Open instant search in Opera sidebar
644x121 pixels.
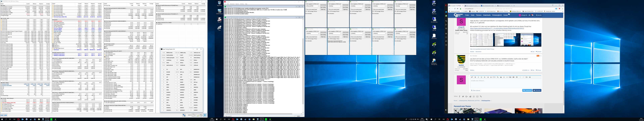[446, 21]
